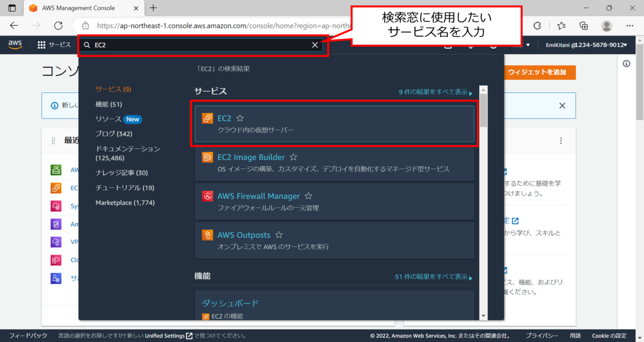This screenshot has height=342, width=644.
Task: Click the search results scroll-down arrow
Action: pos(483,316)
